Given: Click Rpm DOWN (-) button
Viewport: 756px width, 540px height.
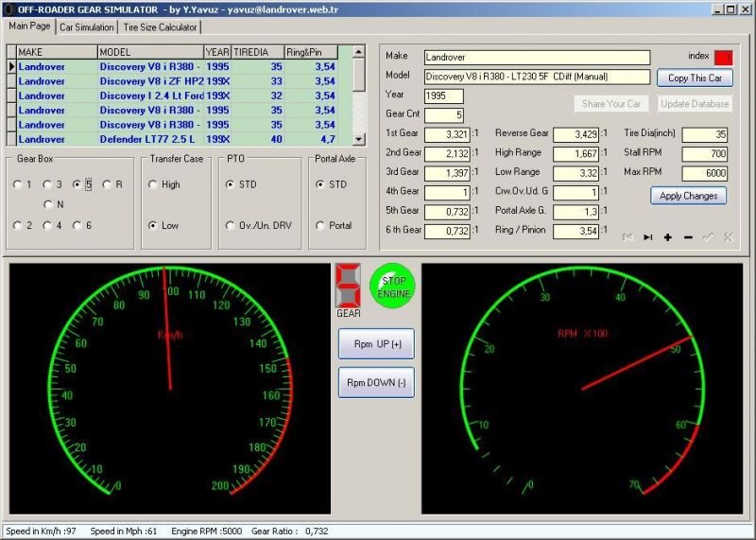Looking at the screenshot, I should 376,382.
